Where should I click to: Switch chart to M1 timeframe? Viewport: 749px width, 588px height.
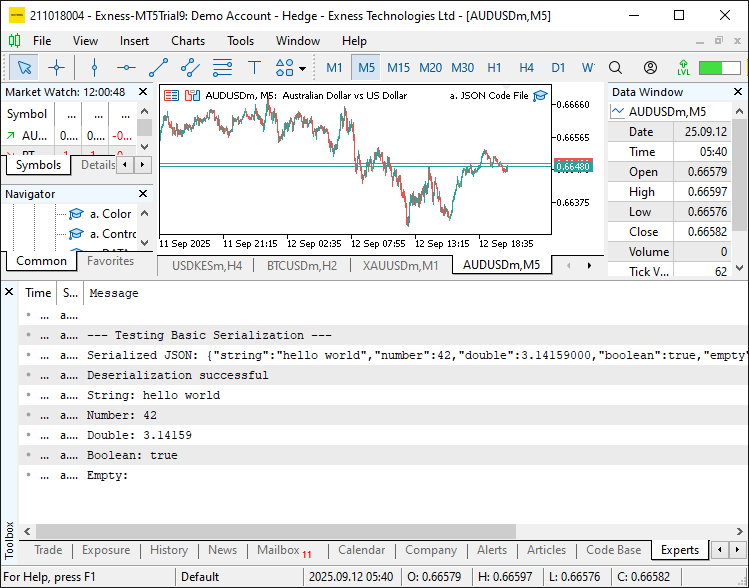point(334,67)
